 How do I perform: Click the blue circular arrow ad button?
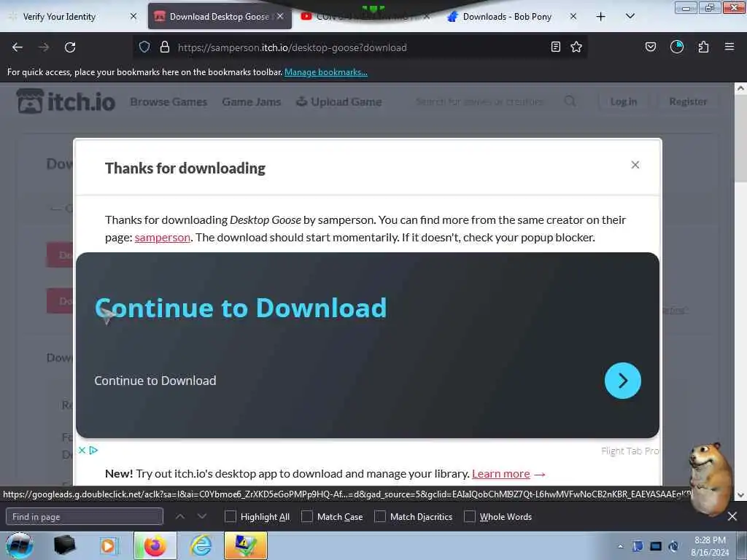coord(623,381)
